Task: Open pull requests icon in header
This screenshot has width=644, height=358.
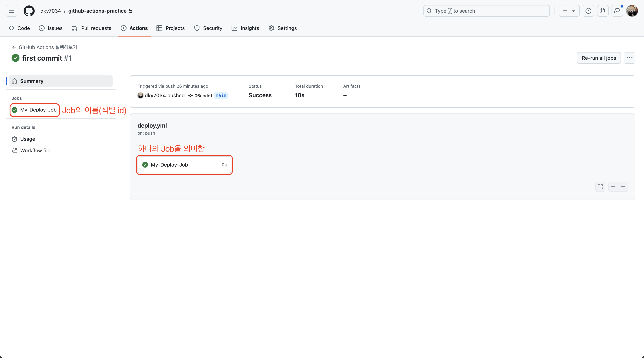Action: click(x=603, y=11)
